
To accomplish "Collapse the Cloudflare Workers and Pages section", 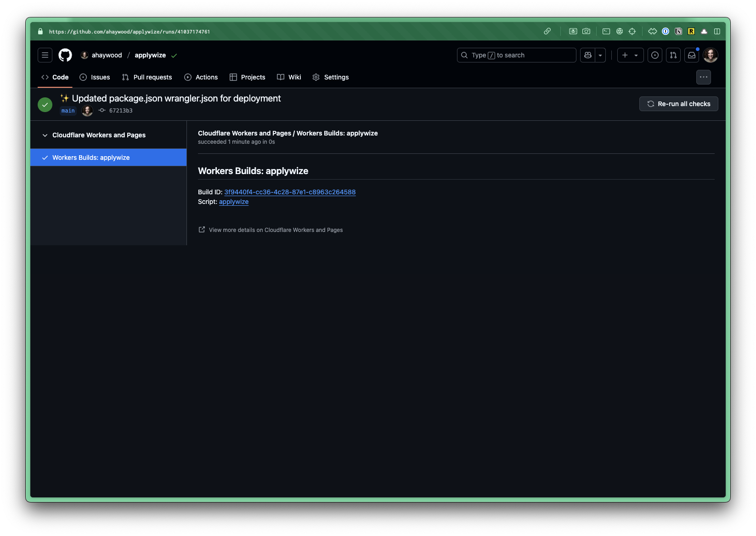I will pyautogui.click(x=45, y=135).
